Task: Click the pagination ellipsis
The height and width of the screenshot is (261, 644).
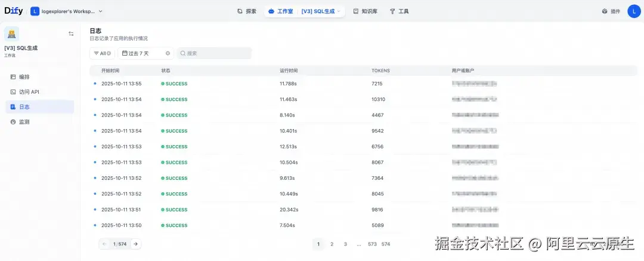Action: click(359, 244)
